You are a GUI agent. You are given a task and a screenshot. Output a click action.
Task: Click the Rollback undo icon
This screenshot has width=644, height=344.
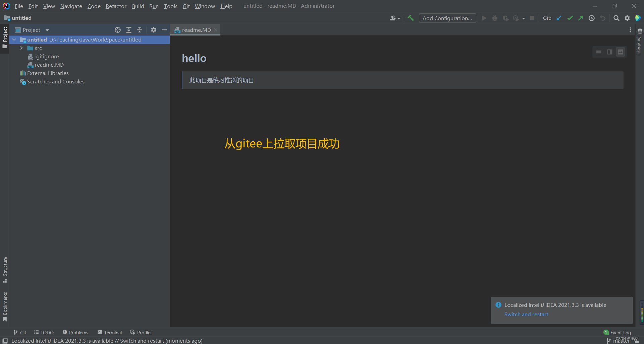pos(603,18)
